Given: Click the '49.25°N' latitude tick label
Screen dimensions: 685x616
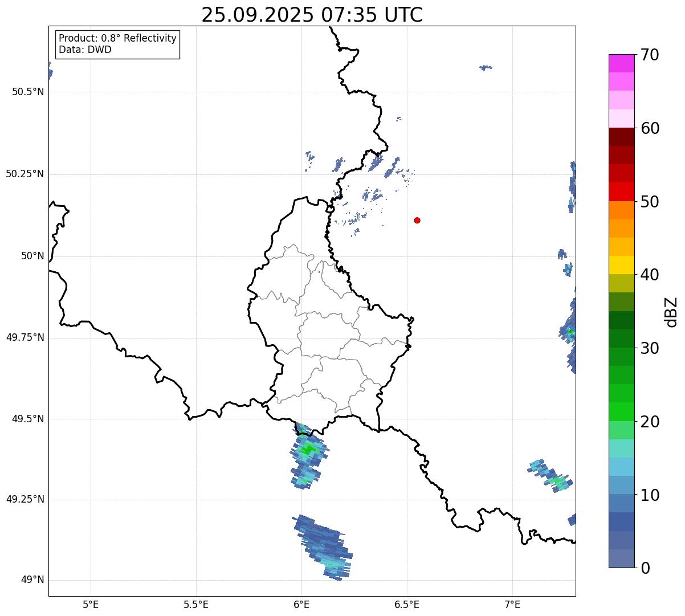Looking at the screenshot, I should 25,500.
